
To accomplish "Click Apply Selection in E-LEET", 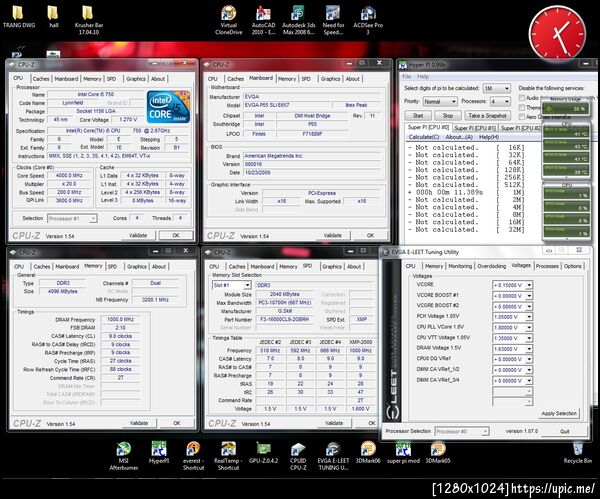I will pos(559,413).
